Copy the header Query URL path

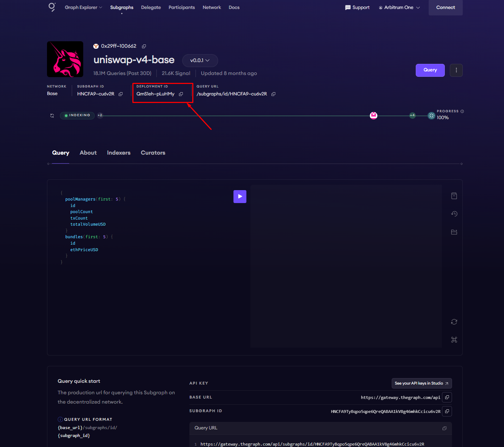(273, 94)
